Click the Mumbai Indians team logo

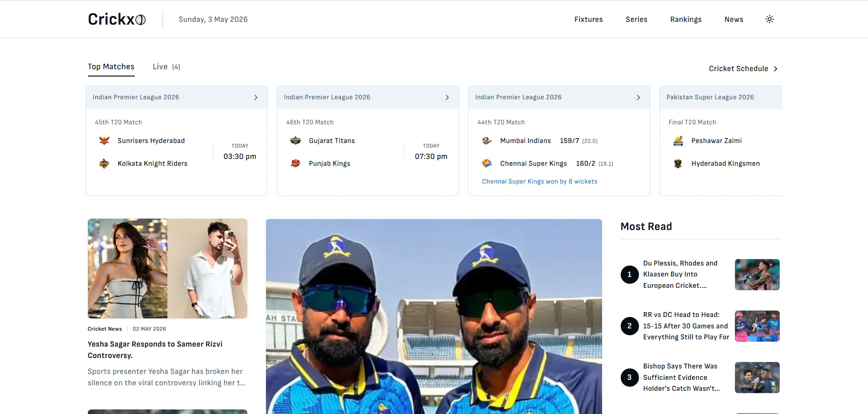pyautogui.click(x=487, y=141)
